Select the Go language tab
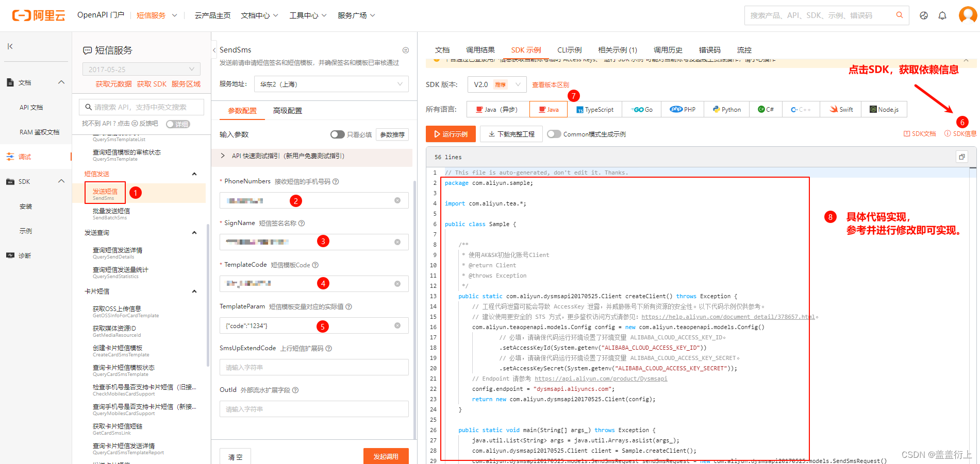This screenshot has width=980, height=464. click(x=642, y=109)
